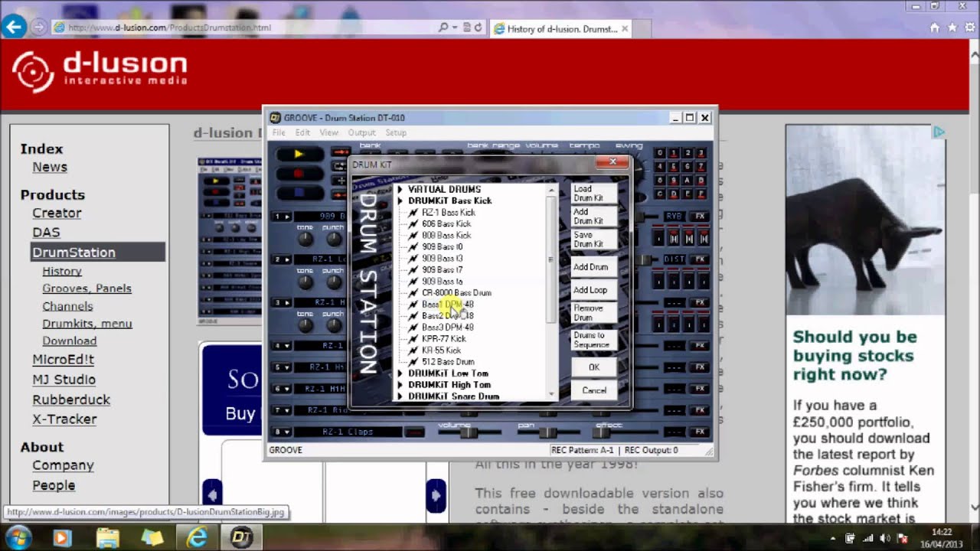Expand the DRUMKiT High Tom node
The width and height of the screenshot is (980, 551).
tap(400, 385)
